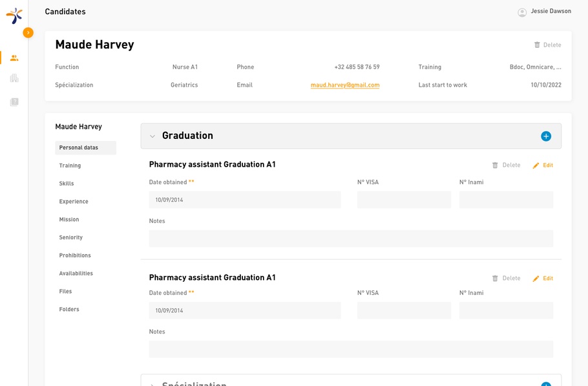Open the Candidates people icon in sidebar

tap(14, 58)
